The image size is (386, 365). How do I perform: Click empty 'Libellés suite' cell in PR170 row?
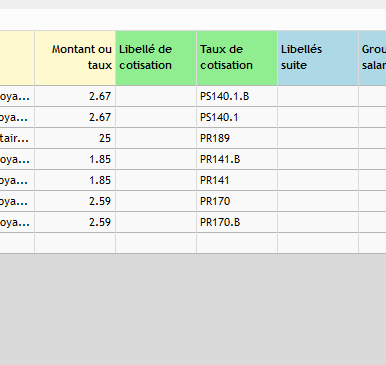point(318,201)
